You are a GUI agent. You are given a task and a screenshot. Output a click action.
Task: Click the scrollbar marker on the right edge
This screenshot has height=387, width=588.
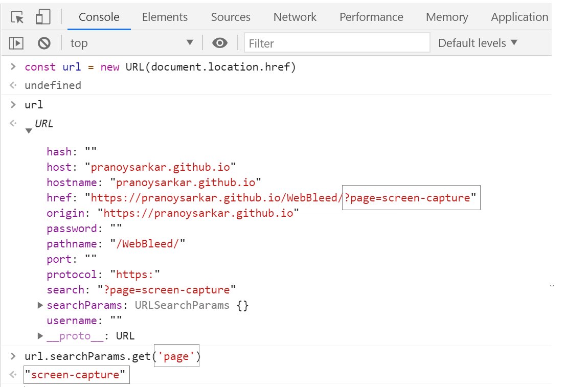pos(552,285)
